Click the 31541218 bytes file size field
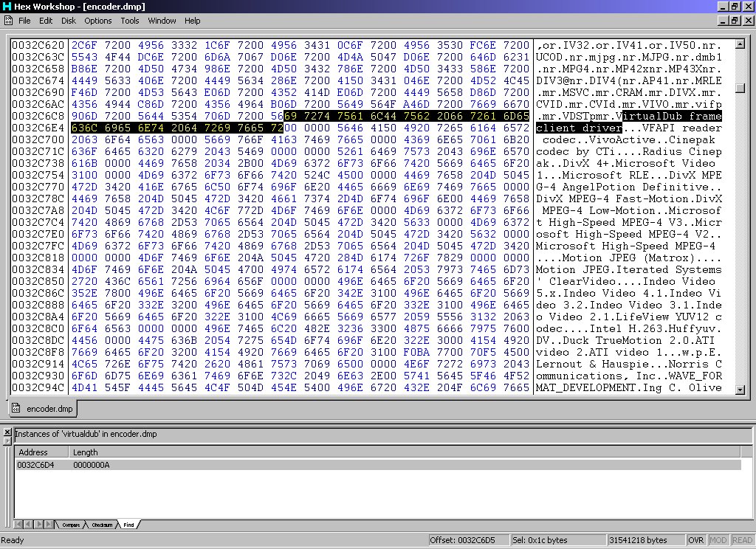The image size is (756, 549). (x=646, y=540)
